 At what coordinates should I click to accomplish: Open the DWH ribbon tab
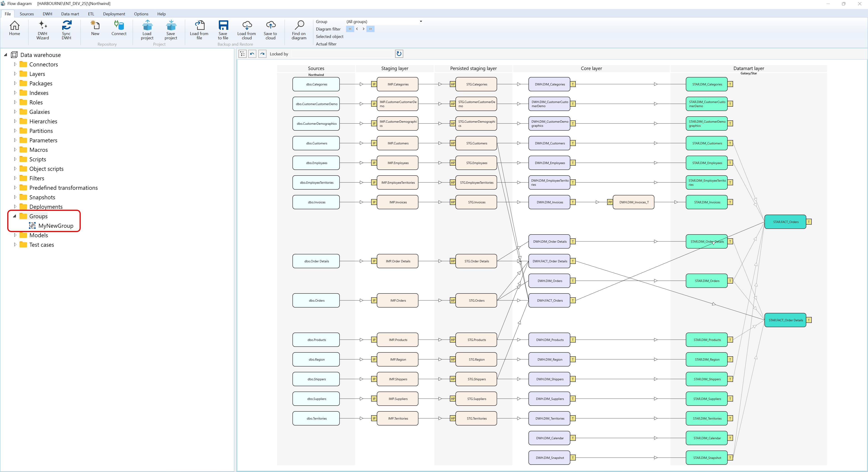[x=47, y=14]
